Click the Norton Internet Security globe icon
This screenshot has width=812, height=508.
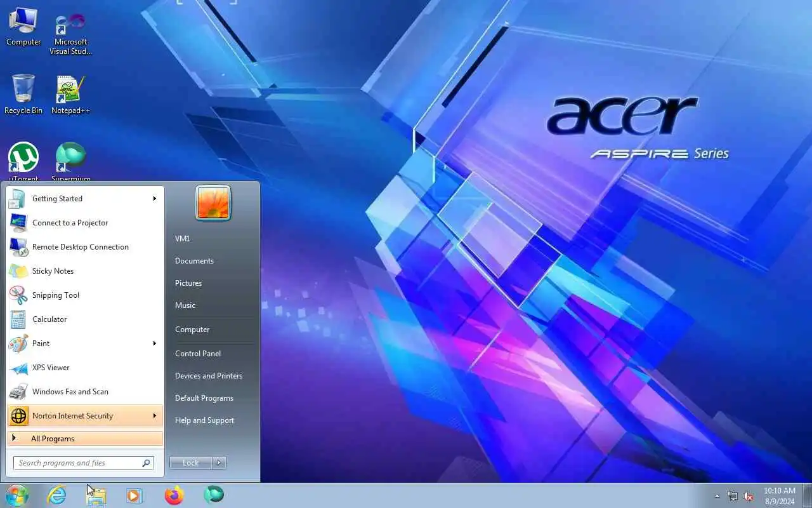point(19,416)
